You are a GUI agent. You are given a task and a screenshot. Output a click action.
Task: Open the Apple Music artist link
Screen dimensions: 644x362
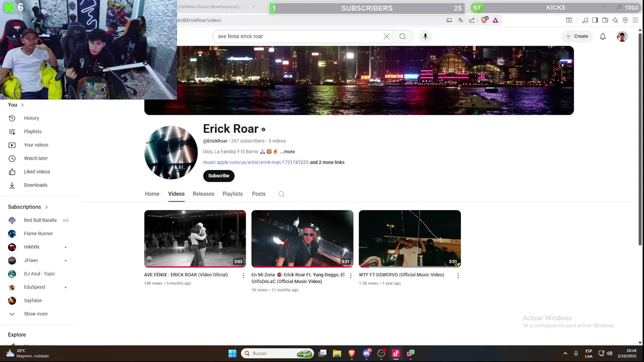(x=256, y=162)
